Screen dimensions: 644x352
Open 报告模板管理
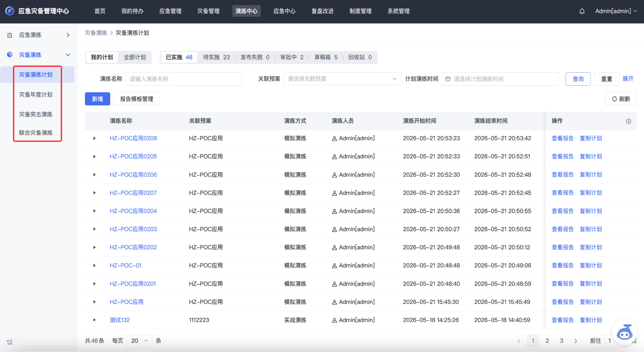pyautogui.click(x=137, y=99)
